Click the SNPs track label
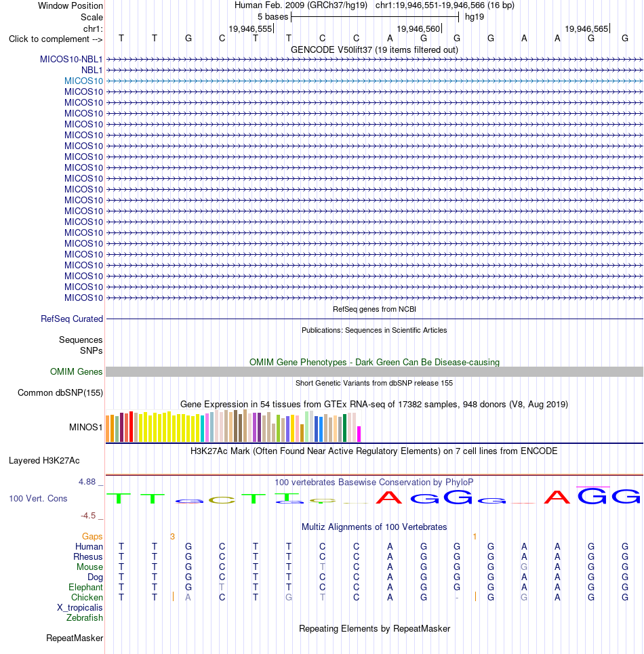This screenshot has height=654, width=644. pos(92,351)
